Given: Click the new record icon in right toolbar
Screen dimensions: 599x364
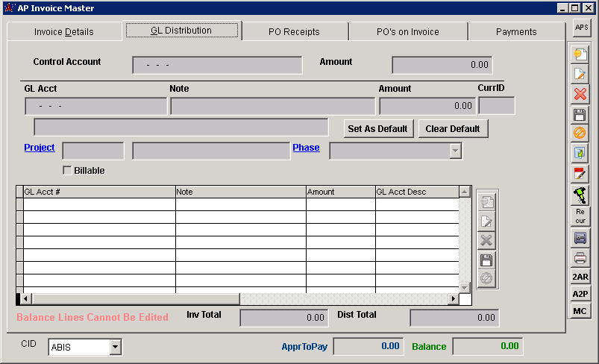Looking at the screenshot, I should pos(580,54).
